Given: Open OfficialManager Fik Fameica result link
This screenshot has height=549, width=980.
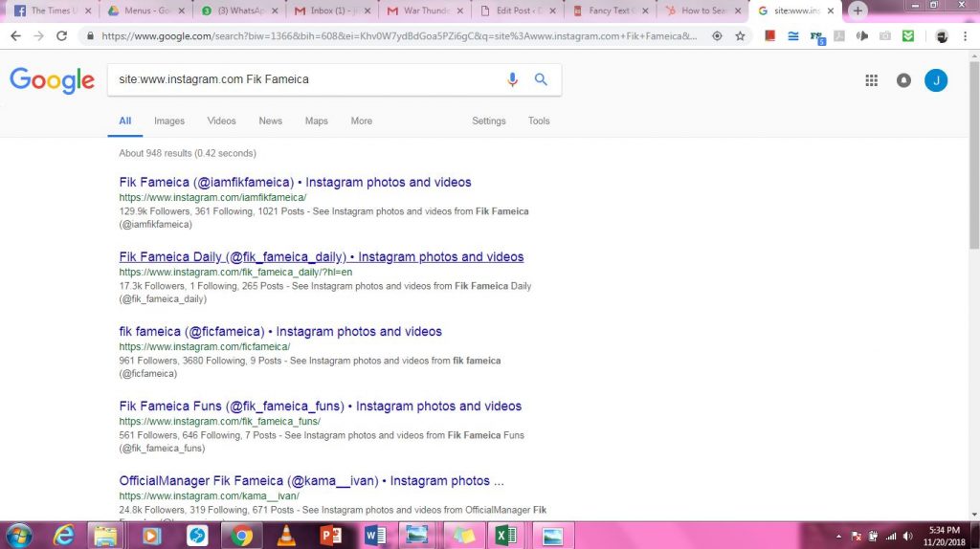Looking at the screenshot, I should click(311, 481).
